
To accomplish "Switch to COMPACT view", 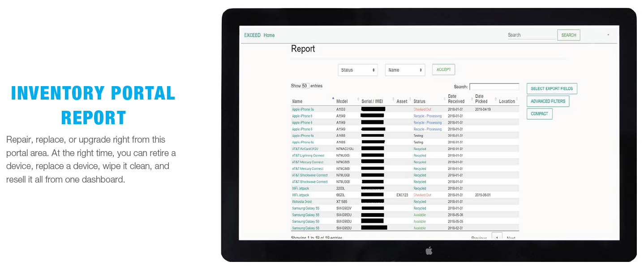I will 539,113.
